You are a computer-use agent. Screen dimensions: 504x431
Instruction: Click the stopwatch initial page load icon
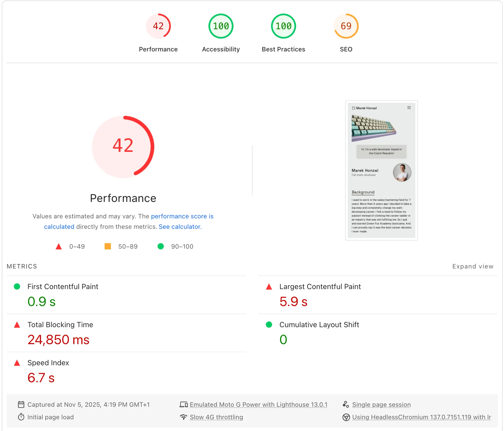click(21, 417)
